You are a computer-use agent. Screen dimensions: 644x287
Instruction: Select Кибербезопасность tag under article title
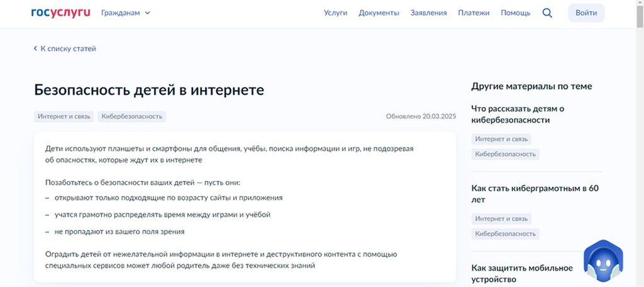point(132,116)
